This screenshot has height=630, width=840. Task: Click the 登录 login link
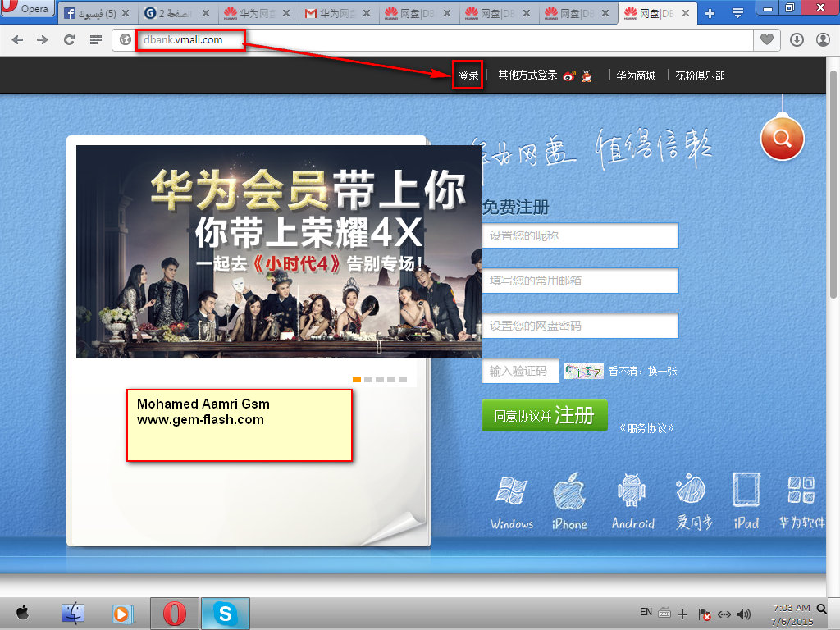pyautogui.click(x=468, y=75)
